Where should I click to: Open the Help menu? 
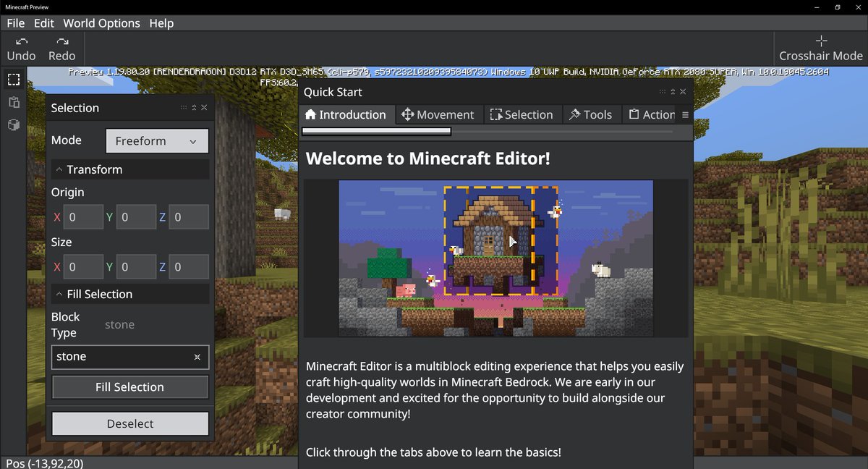[x=161, y=23]
